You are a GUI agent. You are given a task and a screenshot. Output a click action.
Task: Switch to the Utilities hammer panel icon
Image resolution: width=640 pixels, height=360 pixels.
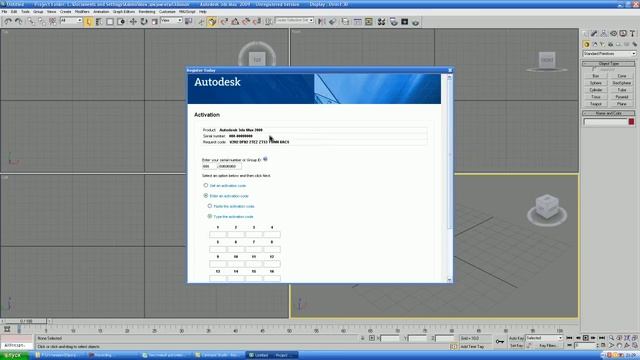tap(632, 33)
